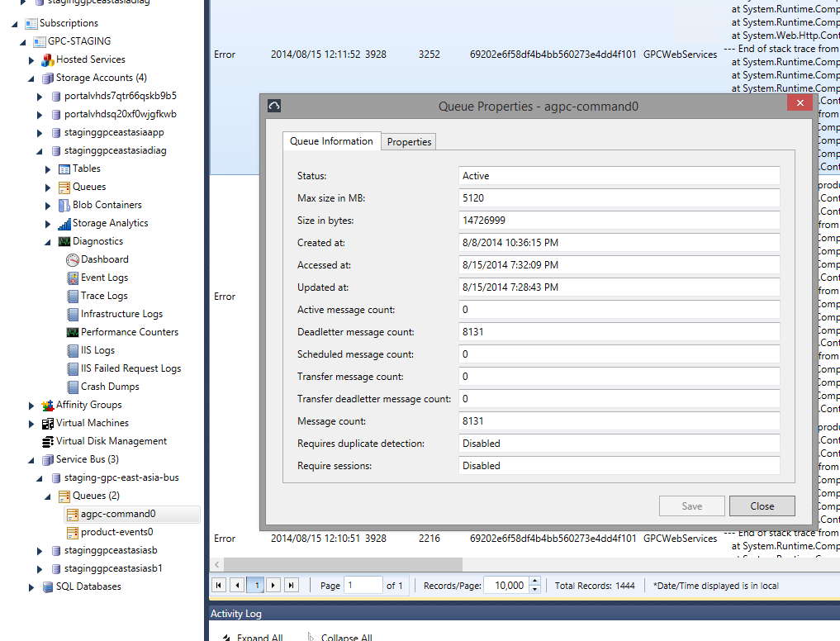
Task: Select the Queue Information tab
Action: (331, 141)
